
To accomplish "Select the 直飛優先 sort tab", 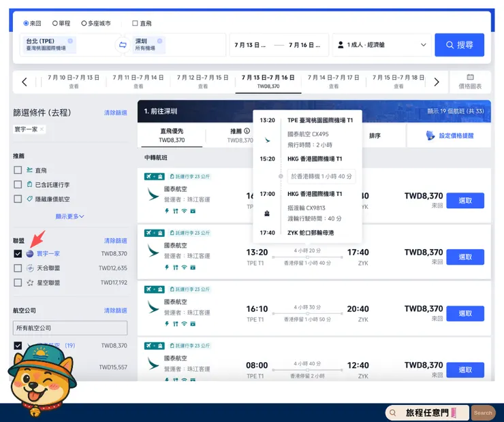I will point(172,135).
